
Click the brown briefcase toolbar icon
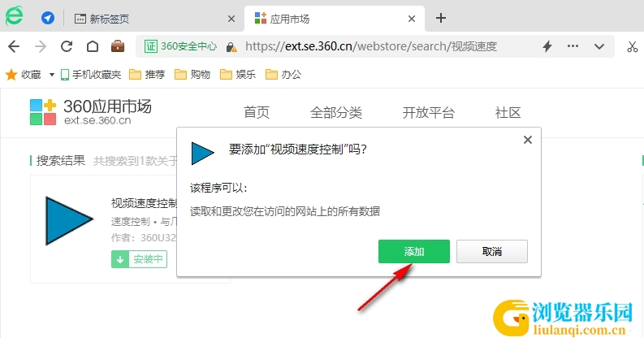click(118, 46)
